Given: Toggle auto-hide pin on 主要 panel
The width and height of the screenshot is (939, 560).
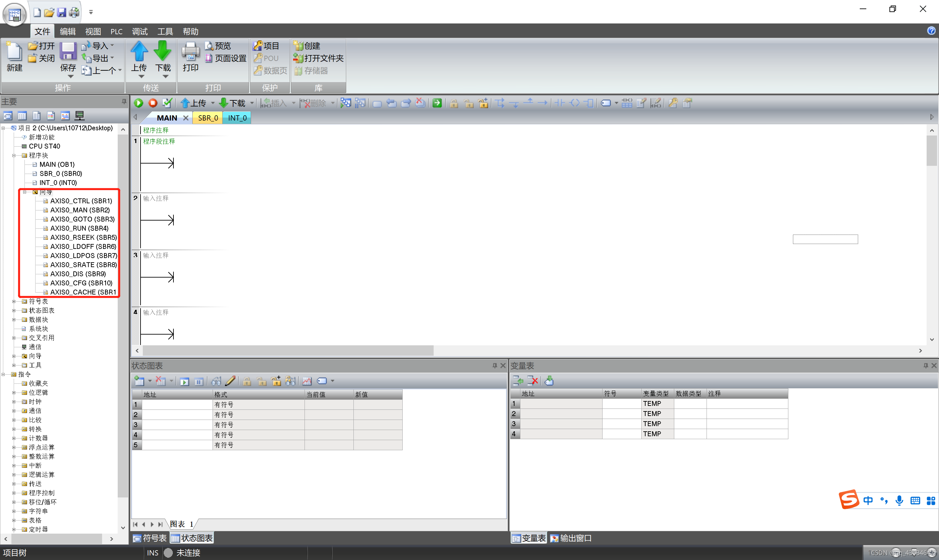Looking at the screenshot, I should [124, 102].
